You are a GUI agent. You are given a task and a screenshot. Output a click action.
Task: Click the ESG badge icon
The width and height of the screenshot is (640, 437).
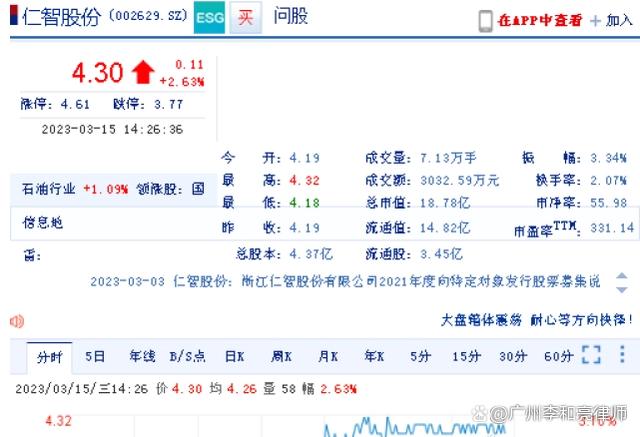209,18
